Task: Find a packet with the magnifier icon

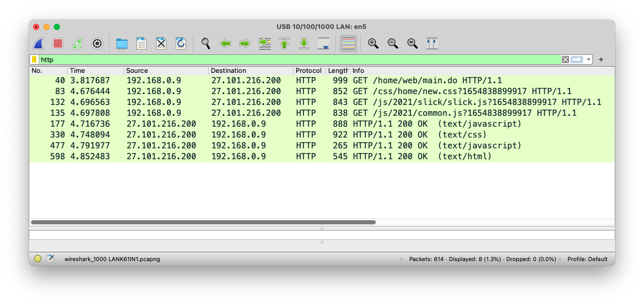Action: click(x=206, y=43)
